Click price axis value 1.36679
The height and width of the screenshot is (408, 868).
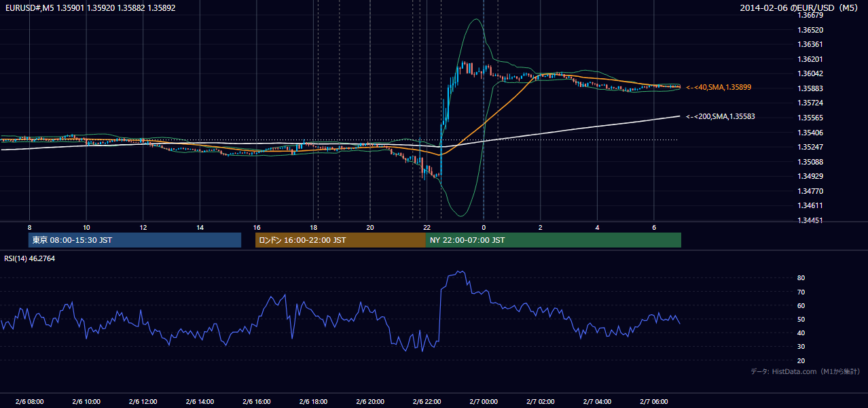pos(810,15)
